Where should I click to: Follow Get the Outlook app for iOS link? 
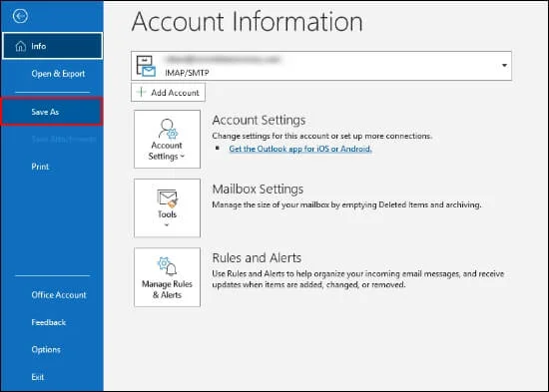pos(300,149)
